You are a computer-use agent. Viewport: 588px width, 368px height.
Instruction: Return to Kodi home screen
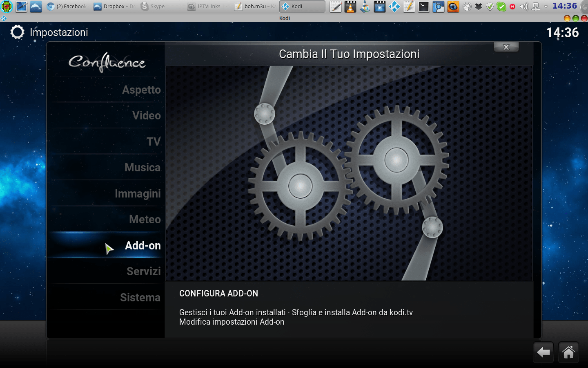click(568, 352)
